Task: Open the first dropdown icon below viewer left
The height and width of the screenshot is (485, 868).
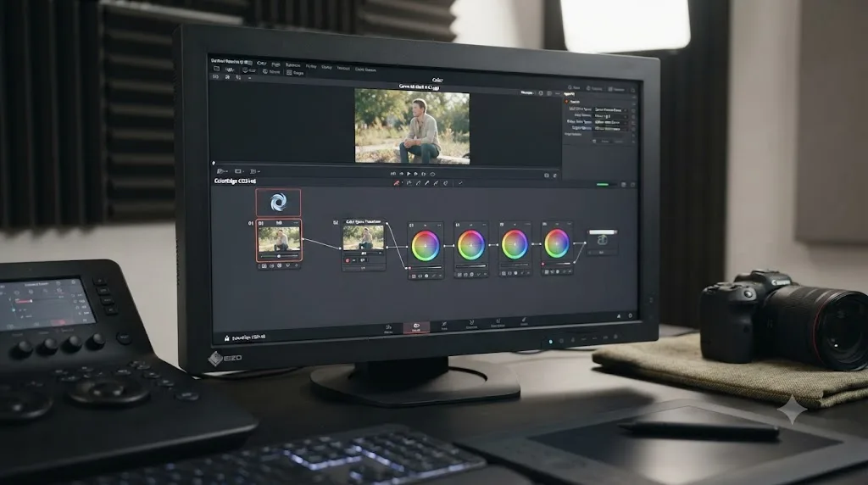Action: [x=222, y=171]
